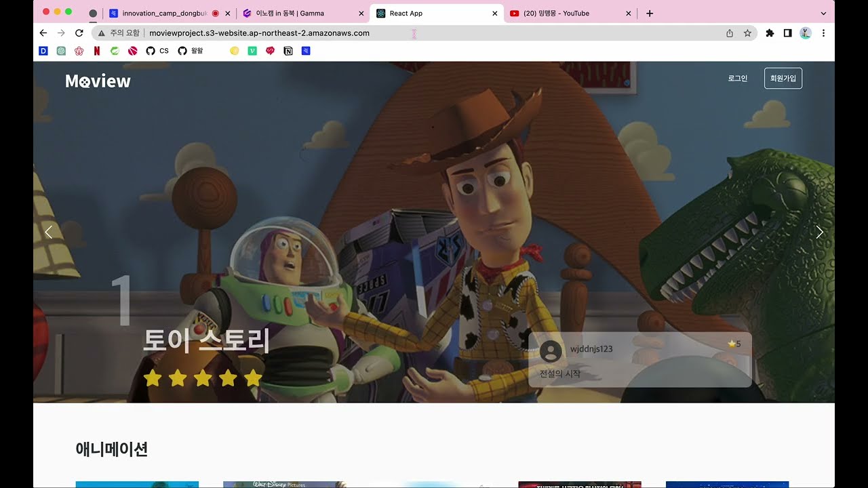Open the Chrome three-dot menu
This screenshot has width=868, height=488.
[823, 33]
